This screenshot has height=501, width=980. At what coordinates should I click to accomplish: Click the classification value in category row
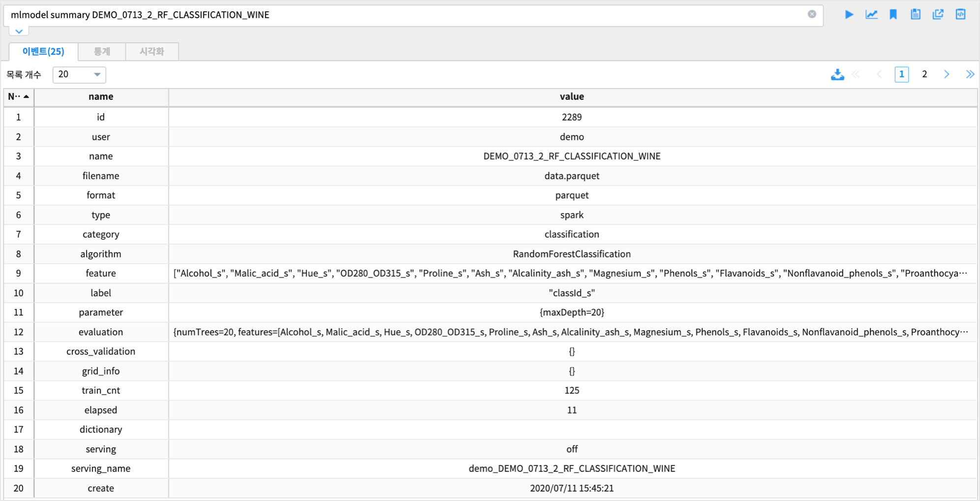click(x=572, y=234)
